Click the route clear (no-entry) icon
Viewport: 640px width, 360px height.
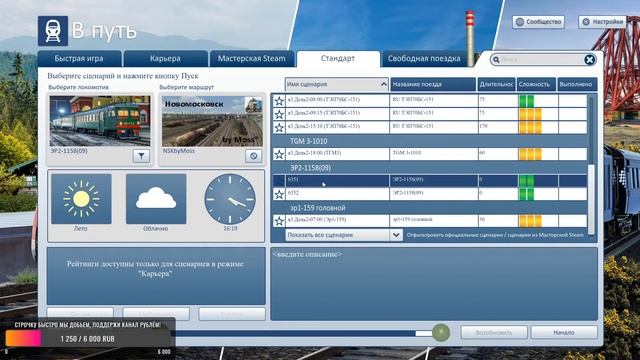coord(253,156)
